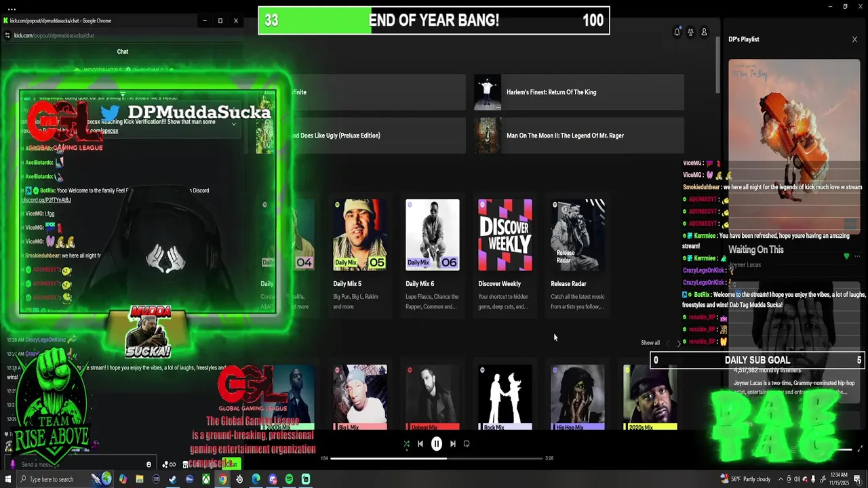Screen dimensions: 868x488
Task: Toggle shuffle in the Spotify player
Action: click(406, 444)
